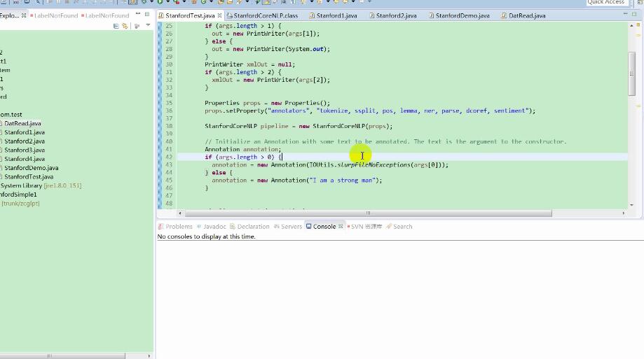644x359 pixels.
Task: Click line number 38 in the gutter
Action: 169,127
